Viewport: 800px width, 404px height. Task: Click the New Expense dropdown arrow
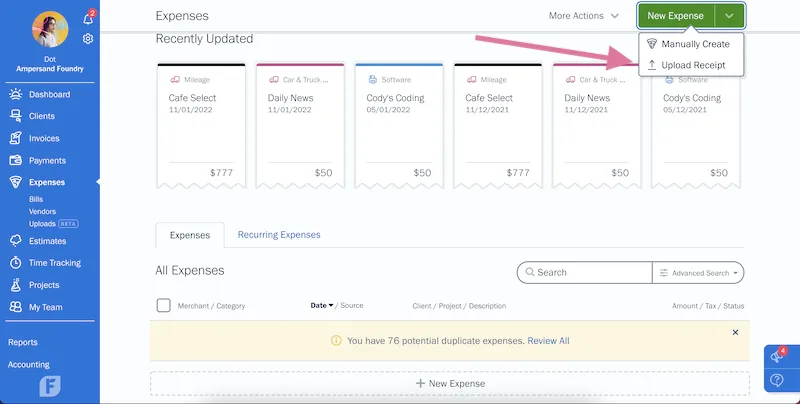click(x=730, y=16)
